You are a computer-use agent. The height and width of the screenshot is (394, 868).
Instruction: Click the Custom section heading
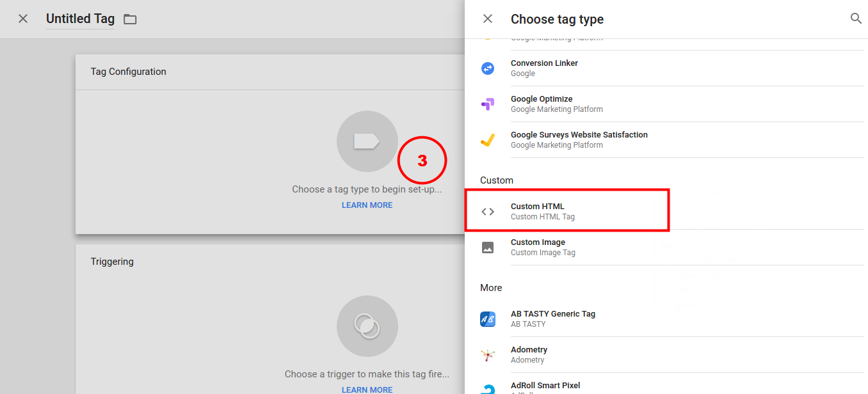coord(497,180)
